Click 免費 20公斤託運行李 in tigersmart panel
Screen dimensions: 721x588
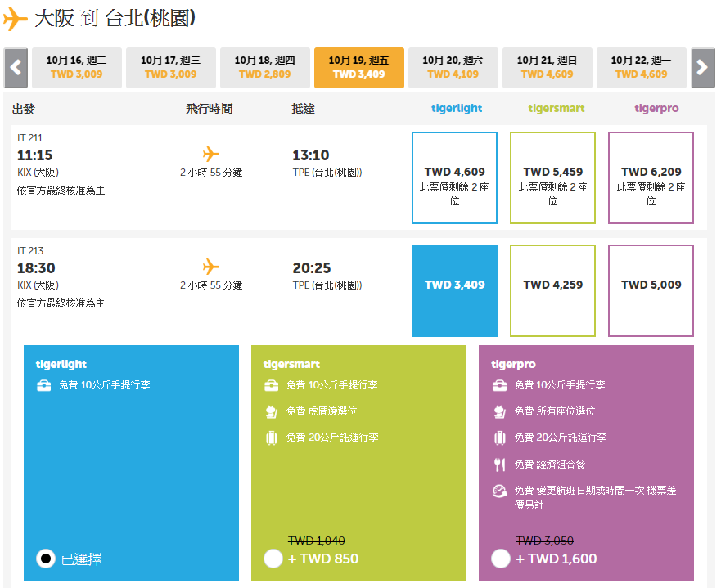pyautogui.click(x=332, y=438)
